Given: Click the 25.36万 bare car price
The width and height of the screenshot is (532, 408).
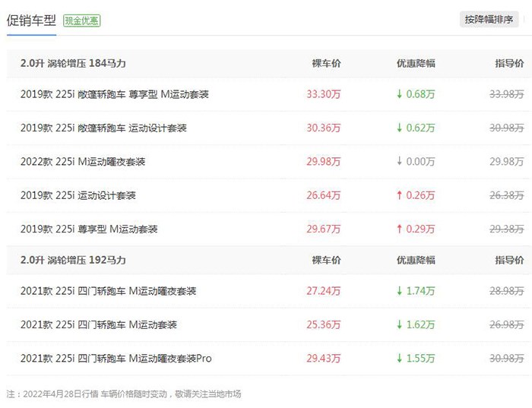Looking at the screenshot, I should click(323, 324).
